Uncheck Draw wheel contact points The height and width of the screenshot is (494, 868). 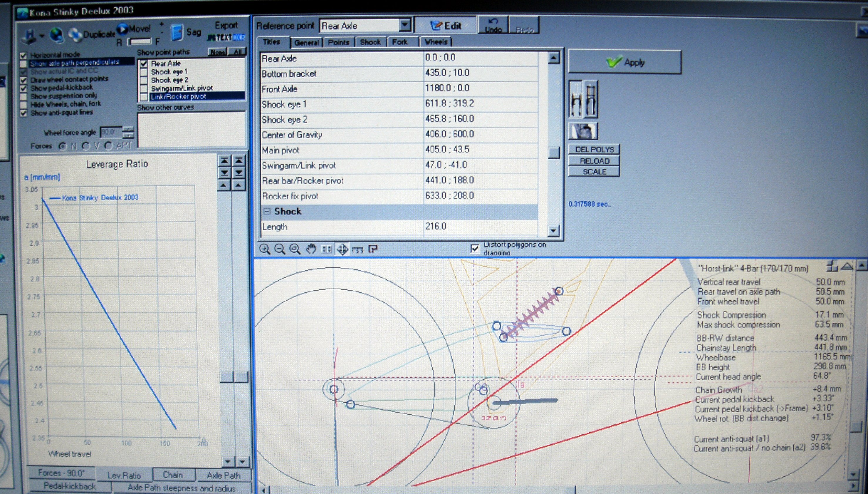click(x=23, y=80)
